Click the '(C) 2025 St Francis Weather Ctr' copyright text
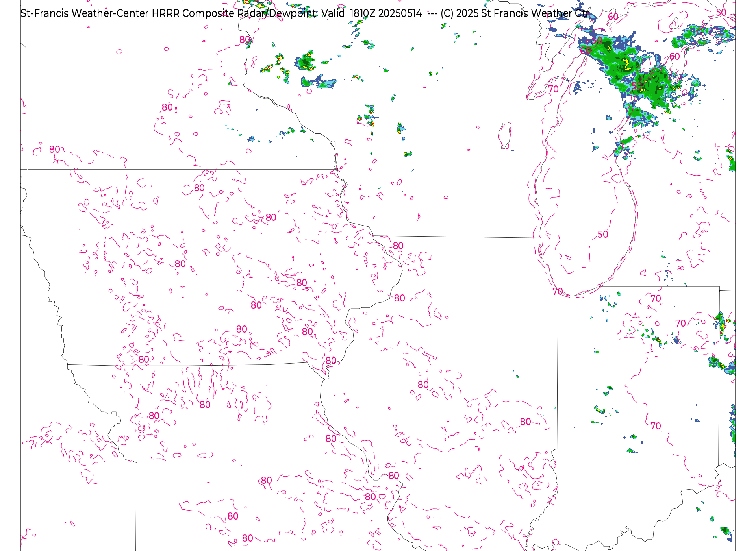Viewport: 756px width, 551px height. click(515, 13)
